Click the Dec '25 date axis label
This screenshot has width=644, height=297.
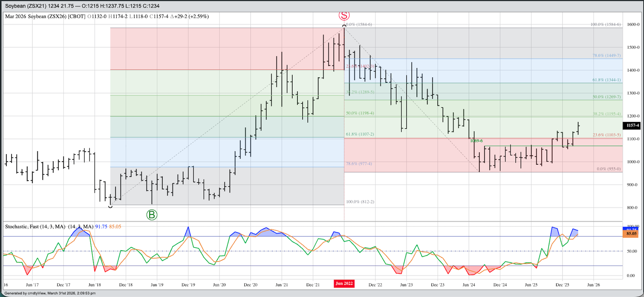pyautogui.click(x=562, y=285)
